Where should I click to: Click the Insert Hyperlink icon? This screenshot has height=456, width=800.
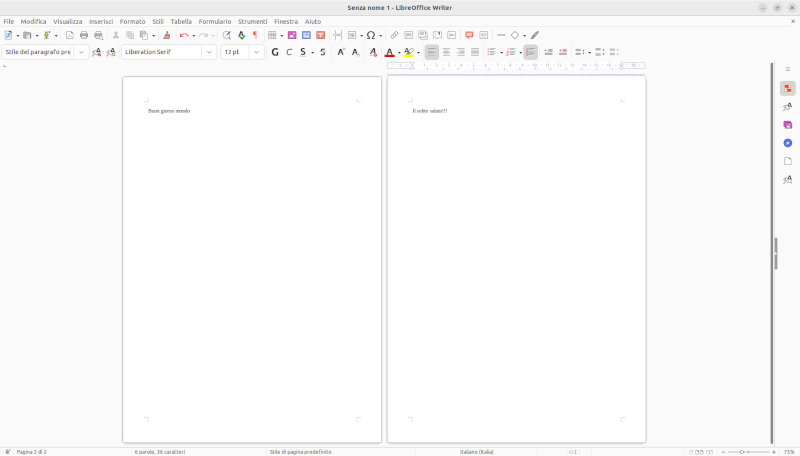pyautogui.click(x=394, y=35)
